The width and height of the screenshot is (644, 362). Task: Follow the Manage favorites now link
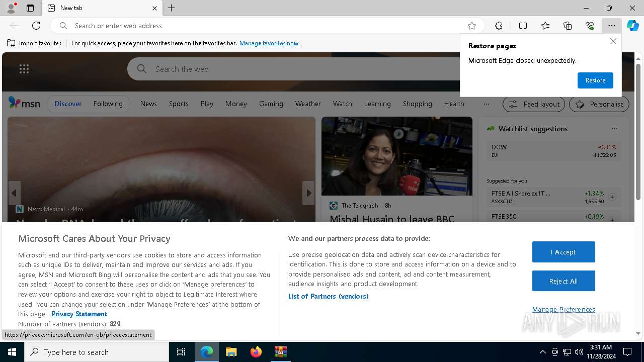pyautogui.click(x=269, y=43)
